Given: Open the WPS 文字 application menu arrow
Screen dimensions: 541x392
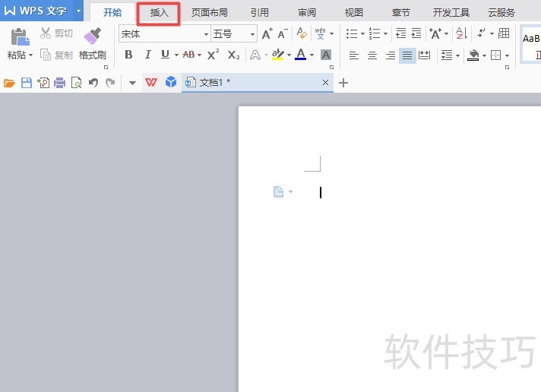Looking at the screenshot, I should pyautogui.click(x=79, y=11).
